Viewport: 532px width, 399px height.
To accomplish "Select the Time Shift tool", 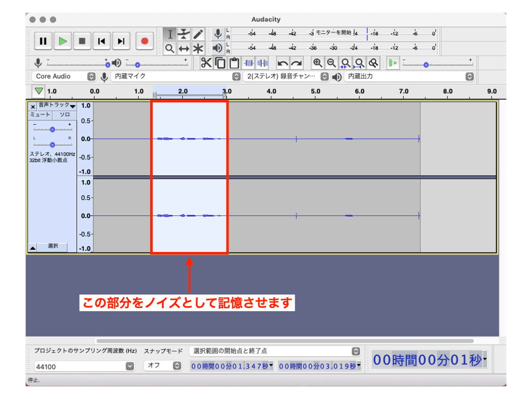I will tap(184, 48).
